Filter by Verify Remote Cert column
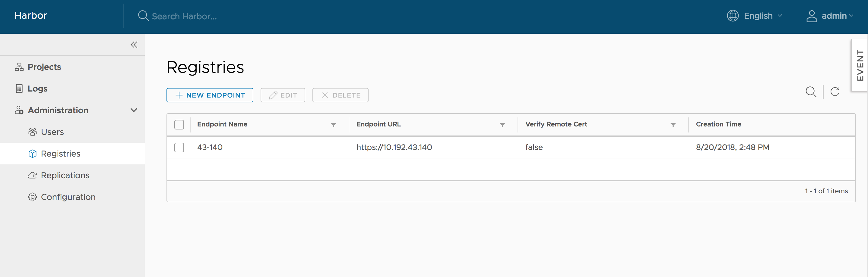 click(673, 125)
